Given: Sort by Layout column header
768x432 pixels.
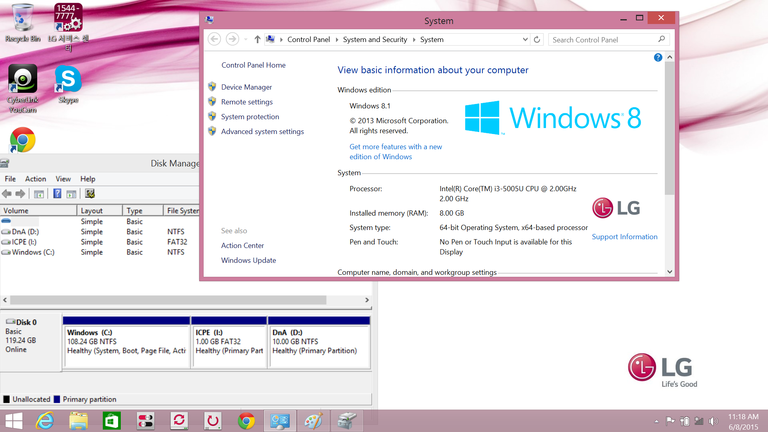Looking at the screenshot, I should (x=99, y=211).
